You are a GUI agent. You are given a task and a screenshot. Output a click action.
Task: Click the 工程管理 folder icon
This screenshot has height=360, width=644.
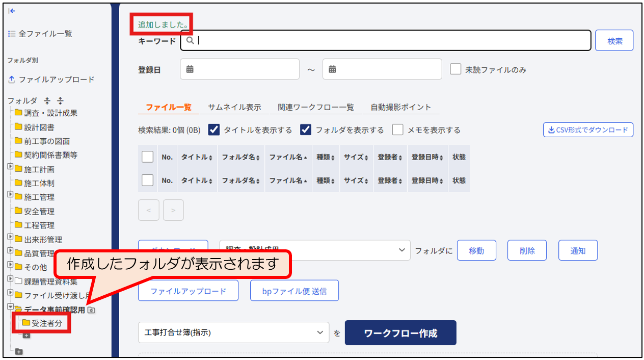[x=18, y=225]
